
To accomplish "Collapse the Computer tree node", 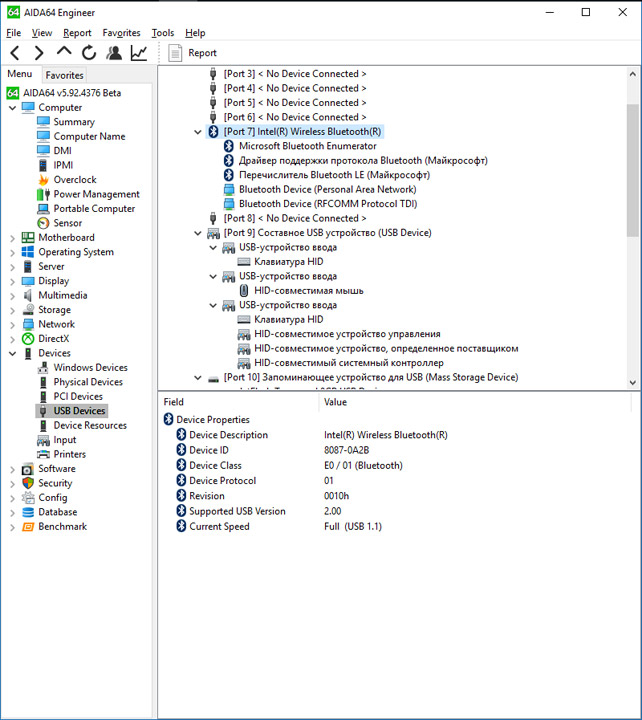I will tap(12, 108).
